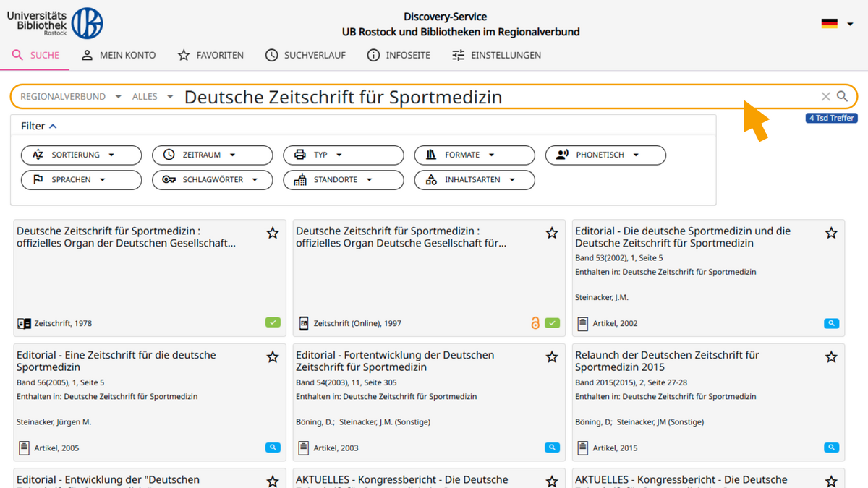Switch to the Suchverlauf tab

[305, 55]
